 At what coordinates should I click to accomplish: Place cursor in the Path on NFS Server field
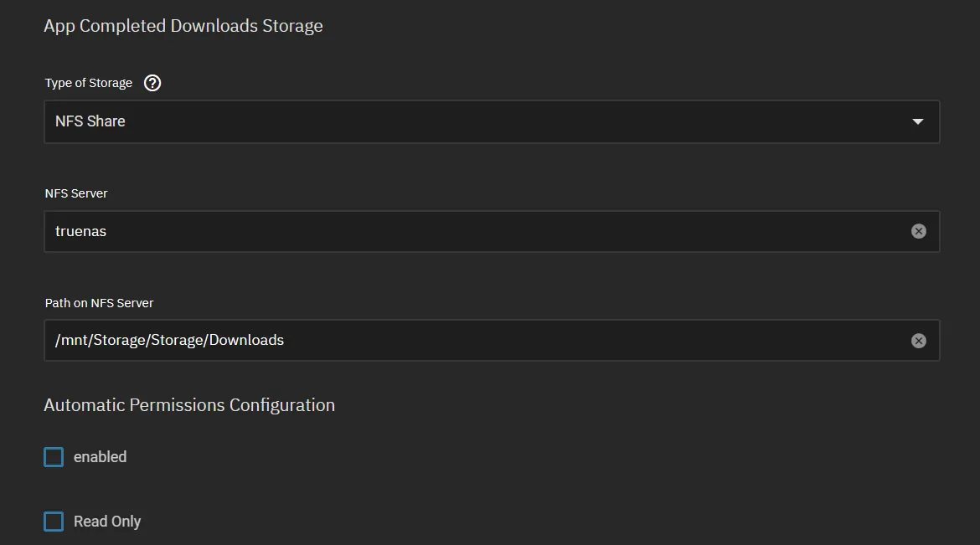[x=419, y=340]
